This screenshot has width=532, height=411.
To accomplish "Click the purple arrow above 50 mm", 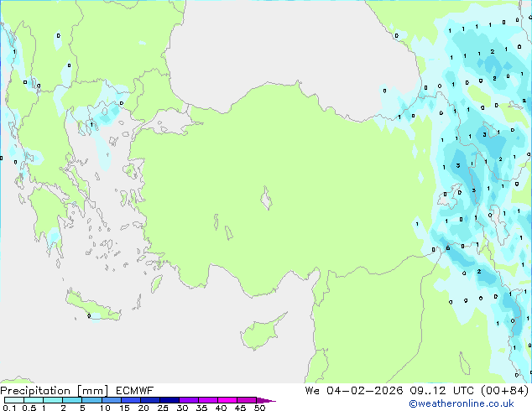I will point(266,400).
